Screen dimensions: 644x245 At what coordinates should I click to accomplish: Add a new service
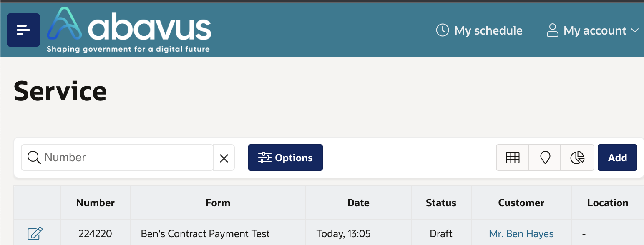[617, 157]
